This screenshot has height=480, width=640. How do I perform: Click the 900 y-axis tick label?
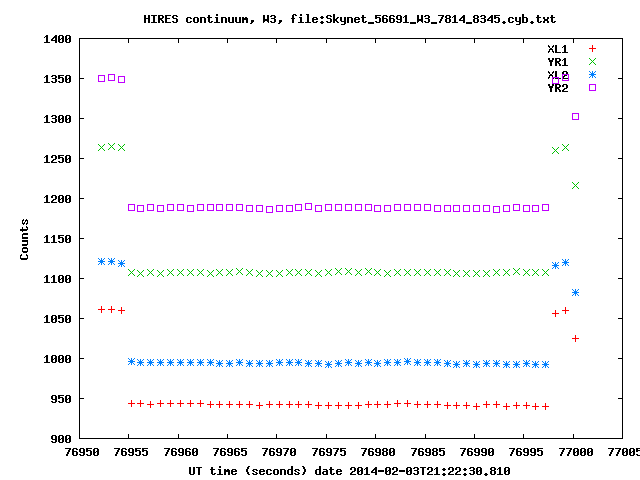point(61,439)
